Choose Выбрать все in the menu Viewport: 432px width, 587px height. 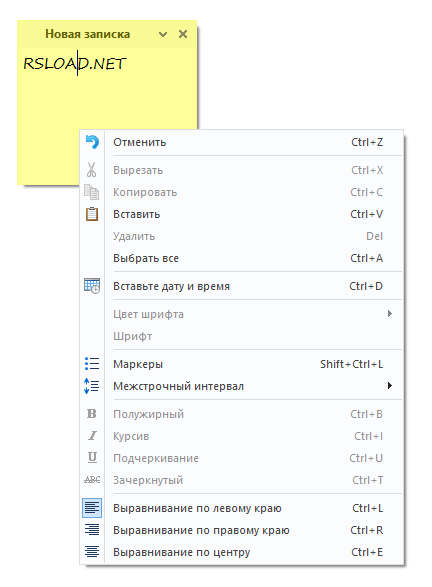tap(242, 258)
